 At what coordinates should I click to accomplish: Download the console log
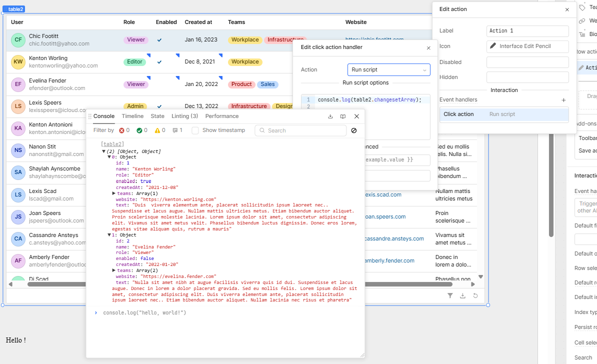[x=330, y=116]
